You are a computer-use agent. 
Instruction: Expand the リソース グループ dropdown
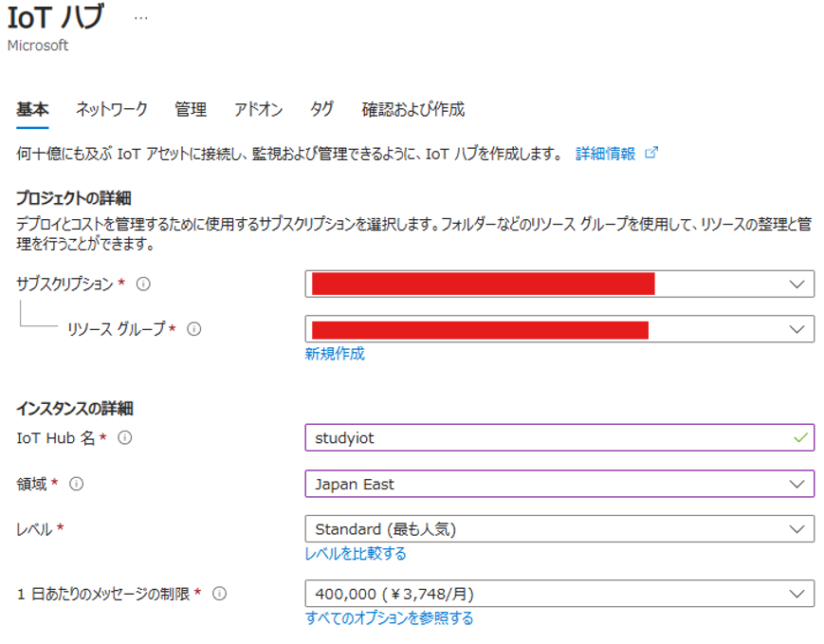559,329
